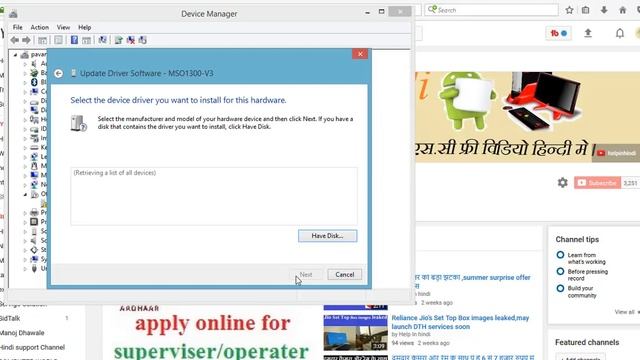The width and height of the screenshot is (640, 360).
Task: Click the Update Driver Software toolbar icon
Action: 118,40
